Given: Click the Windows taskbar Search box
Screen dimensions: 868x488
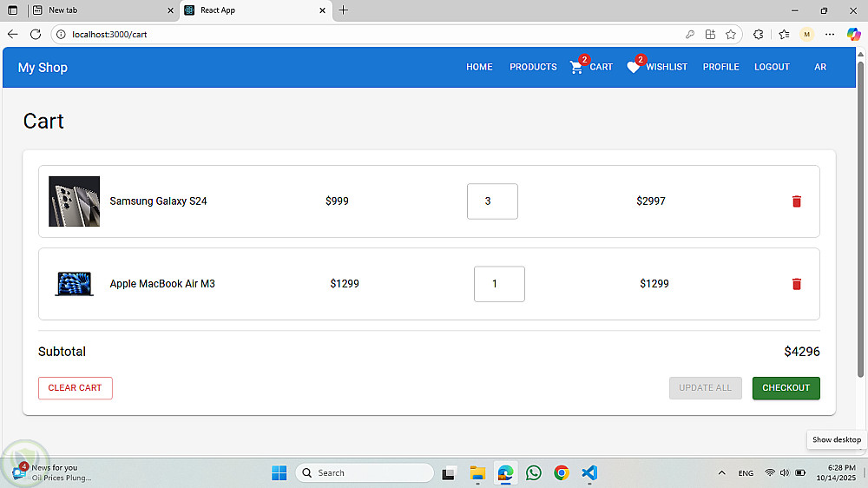Looking at the screenshot, I should [365, 473].
